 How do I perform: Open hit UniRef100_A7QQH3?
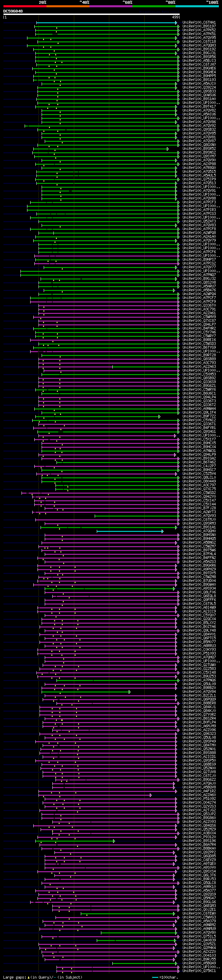[199, 45]
